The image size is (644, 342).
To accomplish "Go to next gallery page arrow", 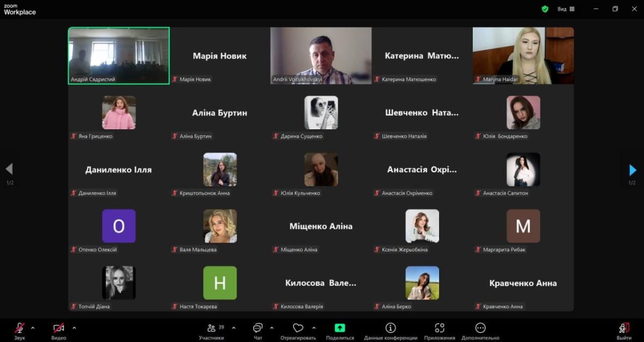I will 633,170.
